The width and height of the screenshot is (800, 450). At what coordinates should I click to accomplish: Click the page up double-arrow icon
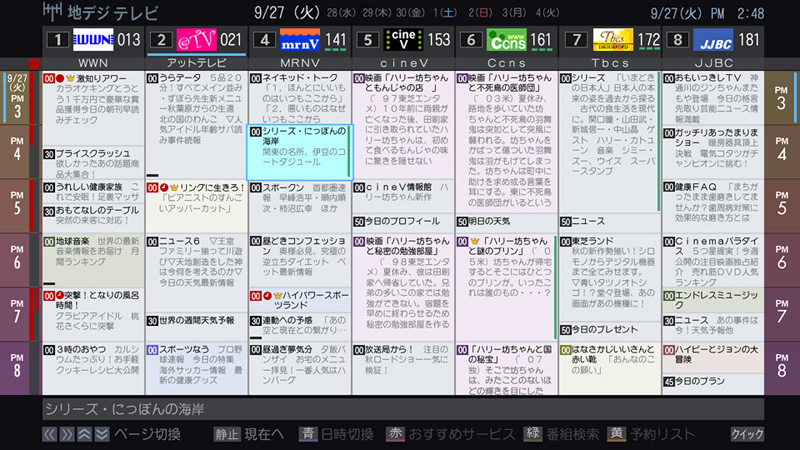coord(84,434)
